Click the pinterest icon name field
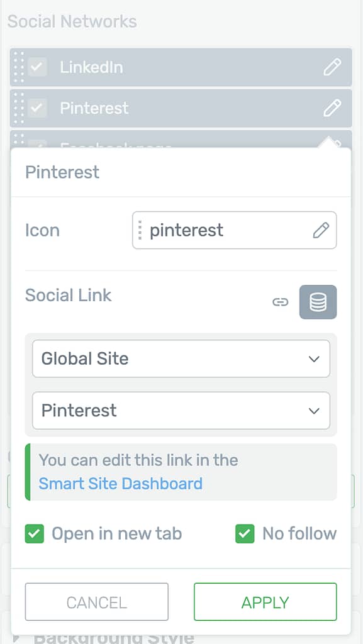The width and height of the screenshot is (363, 644). point(235,230)
